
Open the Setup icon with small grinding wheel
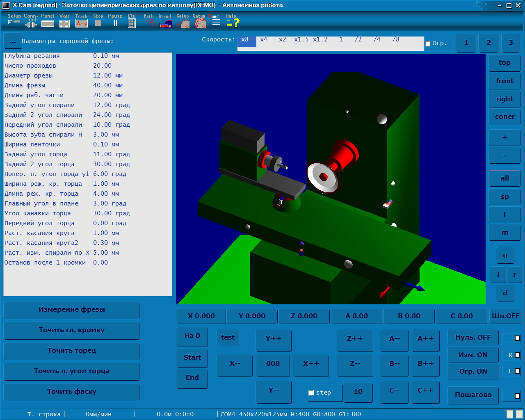tap(183, 21)
